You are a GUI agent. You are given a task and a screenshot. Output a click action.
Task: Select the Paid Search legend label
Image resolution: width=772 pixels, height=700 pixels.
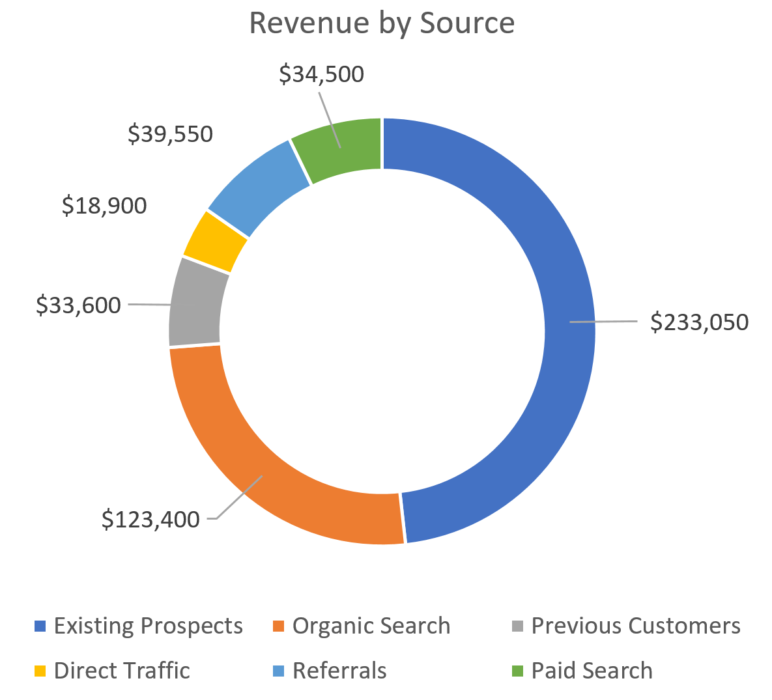[x=592, y=671]
